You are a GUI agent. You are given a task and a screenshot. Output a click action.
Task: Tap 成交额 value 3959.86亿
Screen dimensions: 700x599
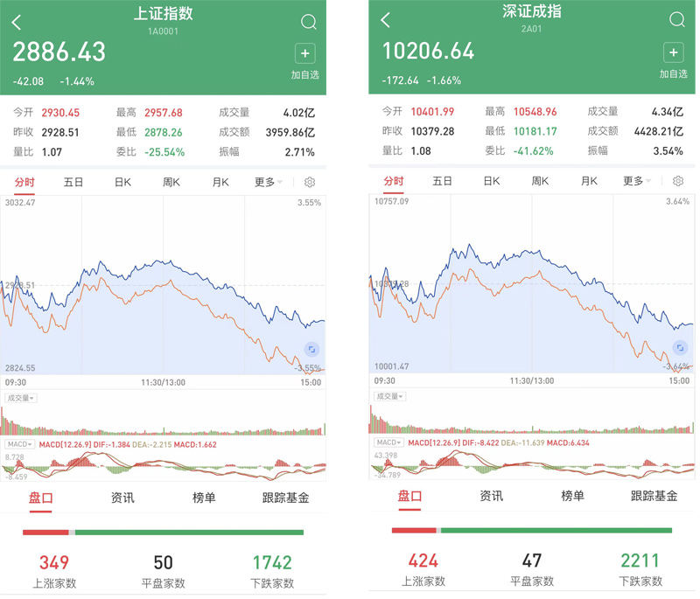tap(290, 132)
